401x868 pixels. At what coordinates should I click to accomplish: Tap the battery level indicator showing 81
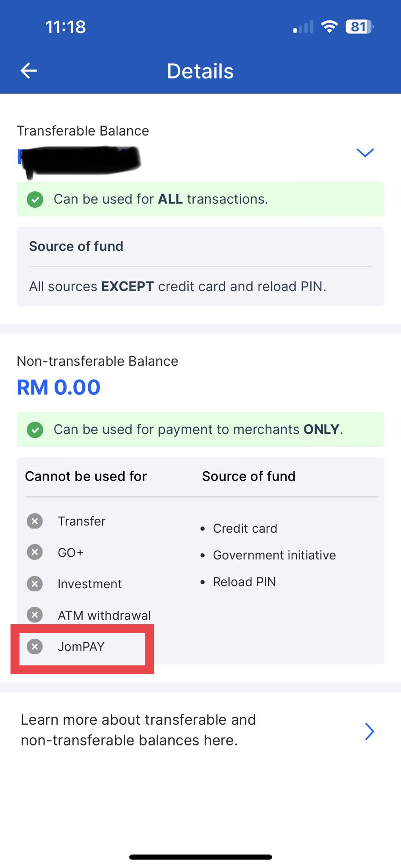[358, 27]
